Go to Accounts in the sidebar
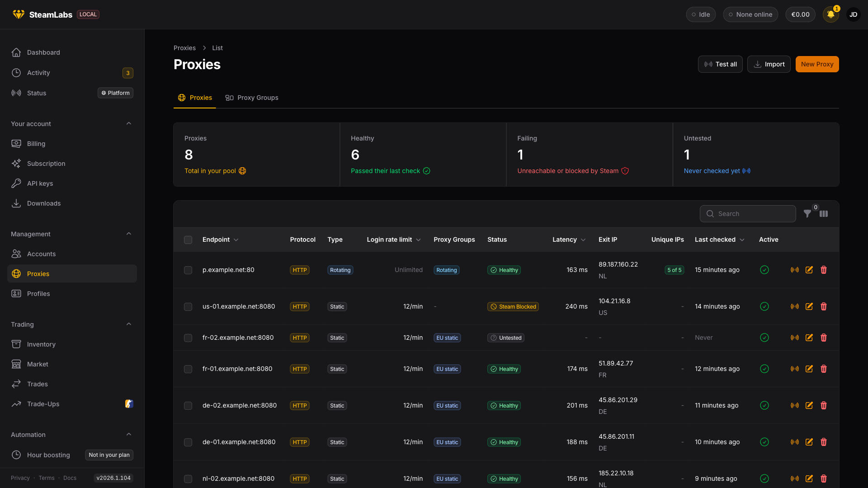868x488 pixels. point(72,254)
